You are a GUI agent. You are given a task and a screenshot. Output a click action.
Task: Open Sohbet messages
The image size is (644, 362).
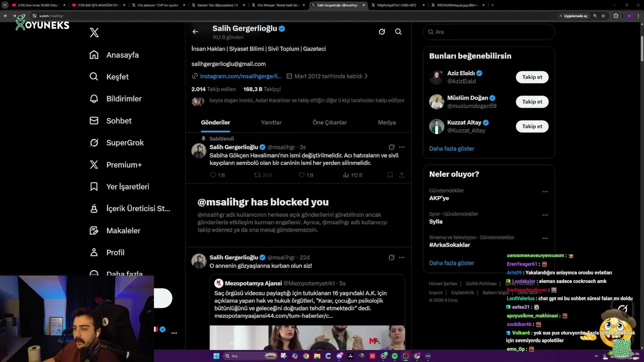click(x=110, y=121)
